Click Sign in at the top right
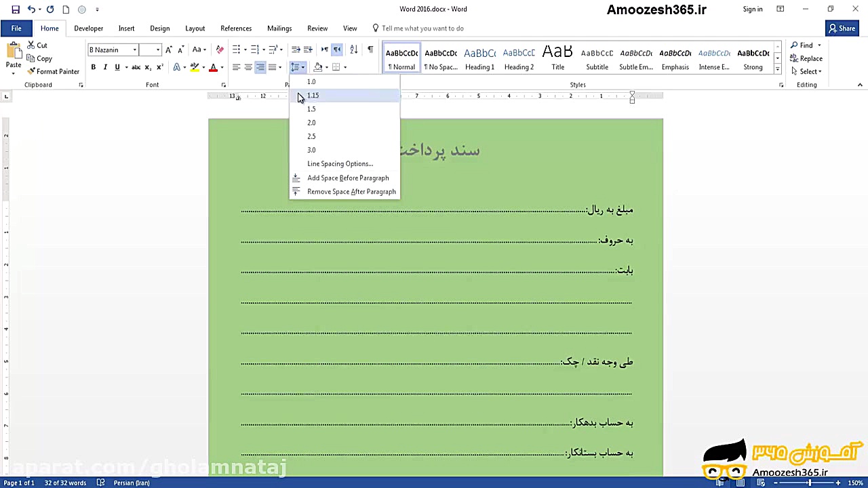This screenshot has width=868, height=488. [753, 9]
